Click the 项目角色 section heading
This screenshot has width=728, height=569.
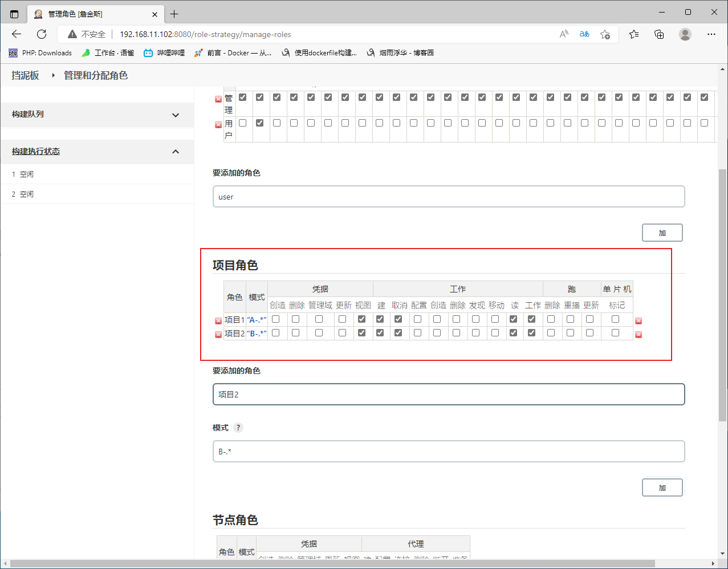[235, 265]
